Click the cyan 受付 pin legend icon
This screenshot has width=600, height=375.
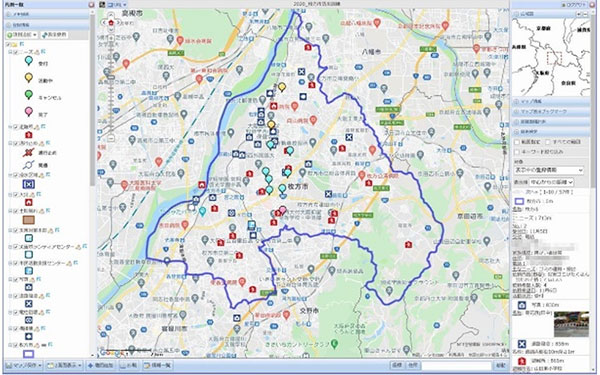28,60
